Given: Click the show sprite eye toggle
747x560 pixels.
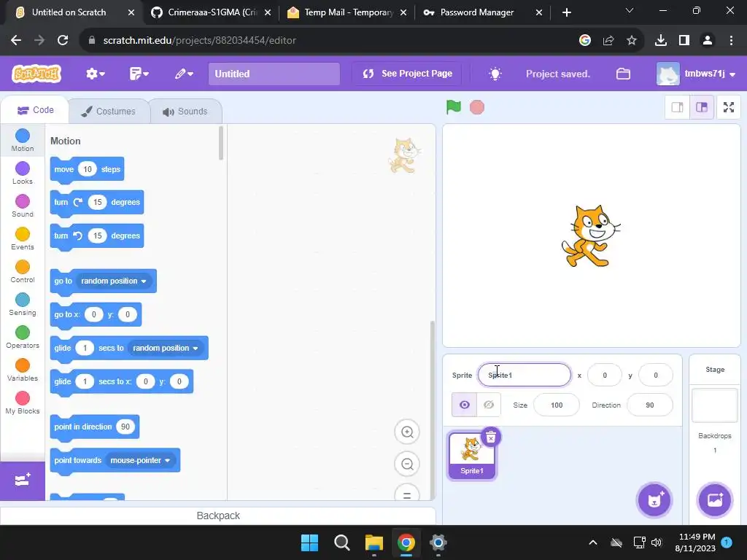Looking at the screenshot, I should coord(464,405).
